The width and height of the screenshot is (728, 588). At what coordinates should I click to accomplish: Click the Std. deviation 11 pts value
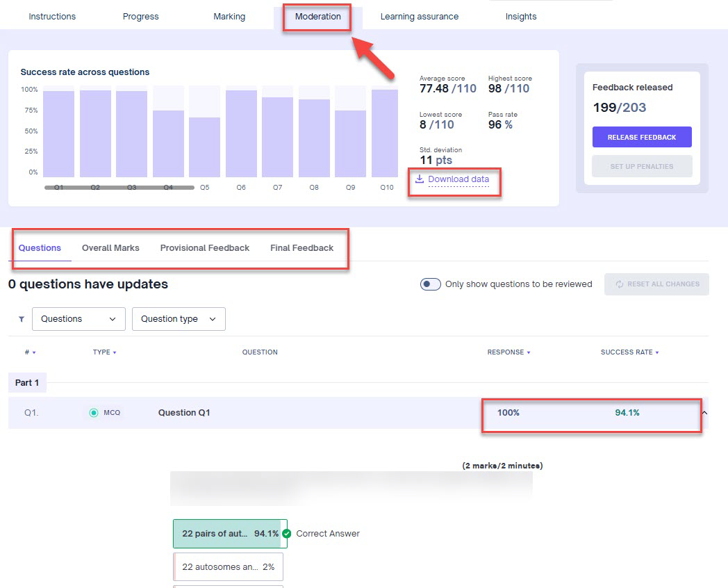(436, 161)
